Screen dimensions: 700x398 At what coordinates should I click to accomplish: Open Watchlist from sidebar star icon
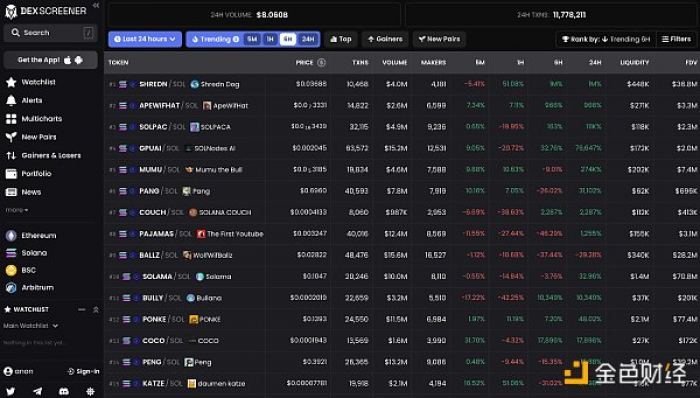pyautogui.click(x=11, y=82)
